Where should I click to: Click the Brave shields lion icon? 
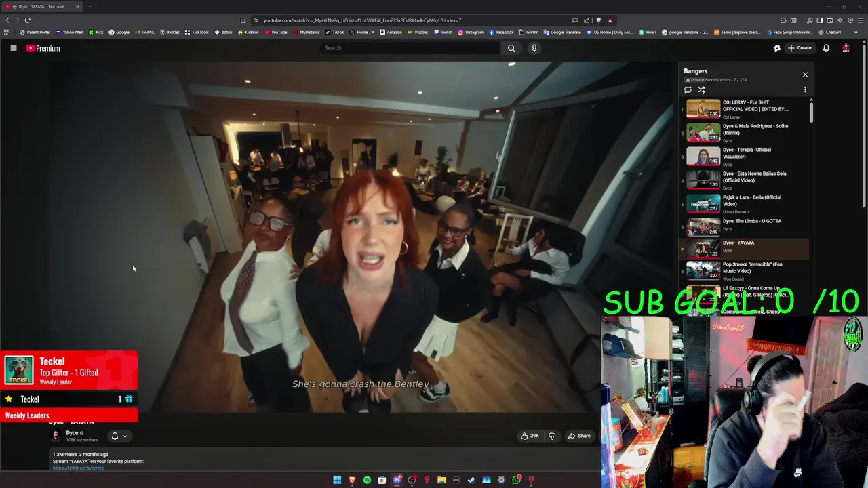598,20
